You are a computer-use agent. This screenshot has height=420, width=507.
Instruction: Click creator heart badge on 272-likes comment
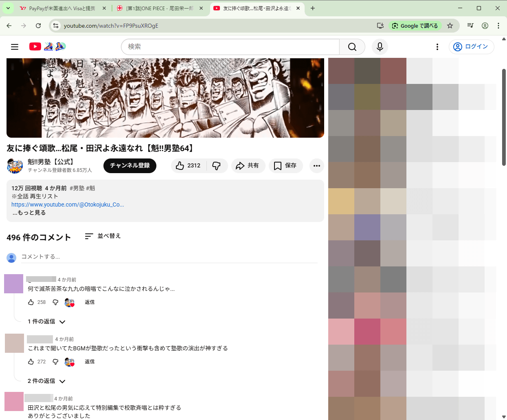click(x=70, y=362)
